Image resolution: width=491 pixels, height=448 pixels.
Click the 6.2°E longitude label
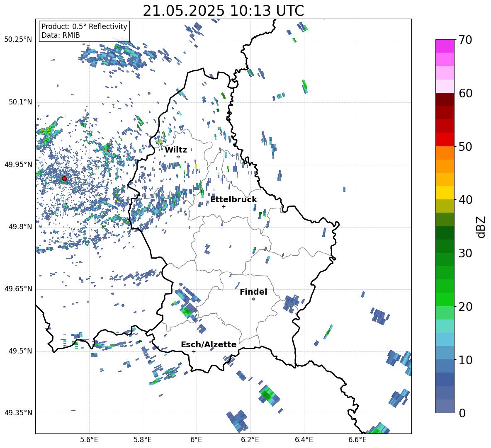pyautogui.click(x=250, y=440)
